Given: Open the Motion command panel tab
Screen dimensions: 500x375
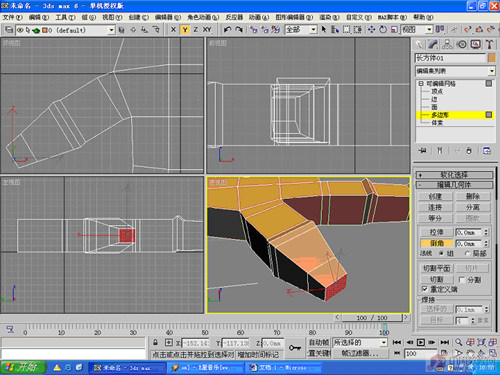Looking at the screenshot, I should click(461, 44).
